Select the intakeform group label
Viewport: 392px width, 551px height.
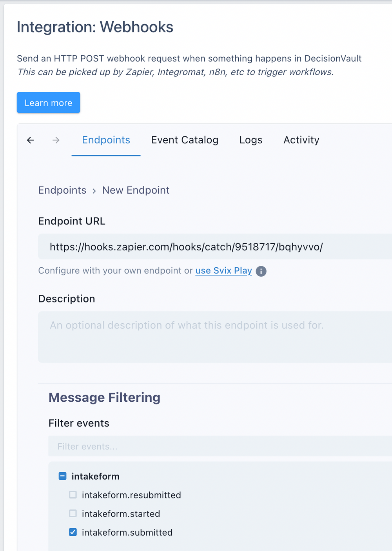(95, 476)
